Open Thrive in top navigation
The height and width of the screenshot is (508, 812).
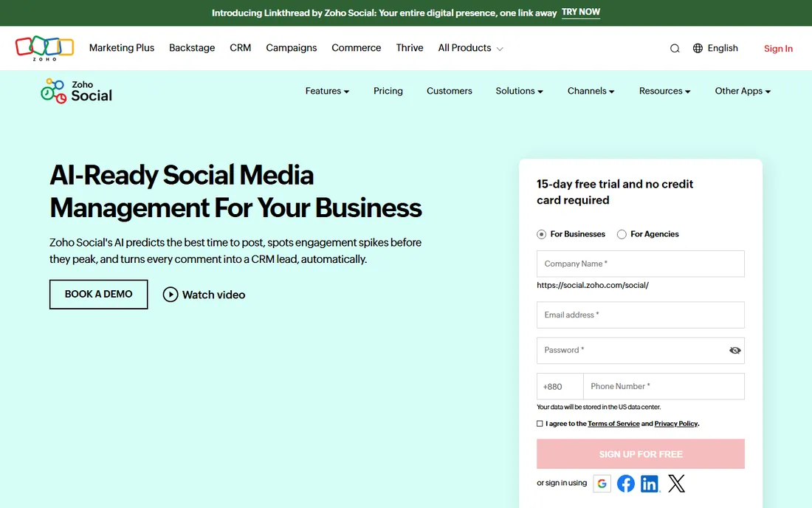[410, 48]
